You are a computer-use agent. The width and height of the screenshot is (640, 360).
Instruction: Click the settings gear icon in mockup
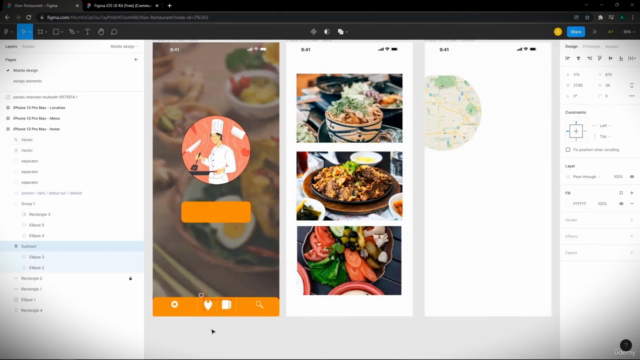174,304
